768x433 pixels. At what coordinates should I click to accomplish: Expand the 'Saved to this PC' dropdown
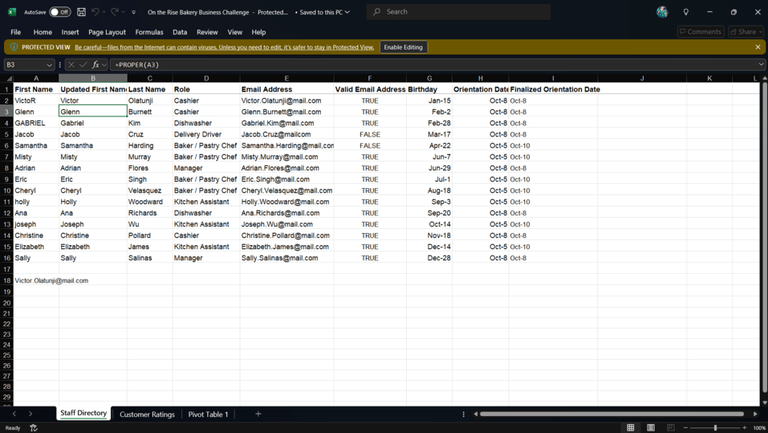[347, 12]
